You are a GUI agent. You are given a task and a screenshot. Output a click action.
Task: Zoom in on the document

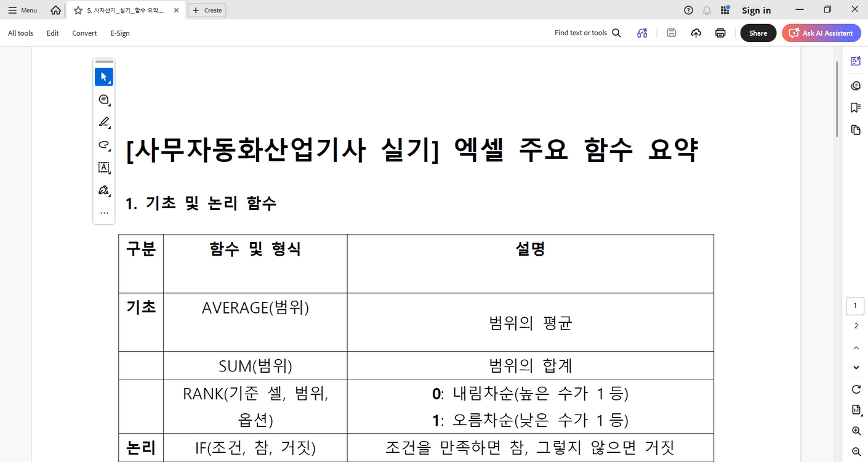coord(856,431)
